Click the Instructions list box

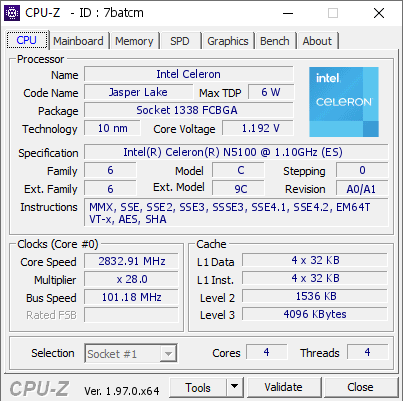click(x=236, y=213)
